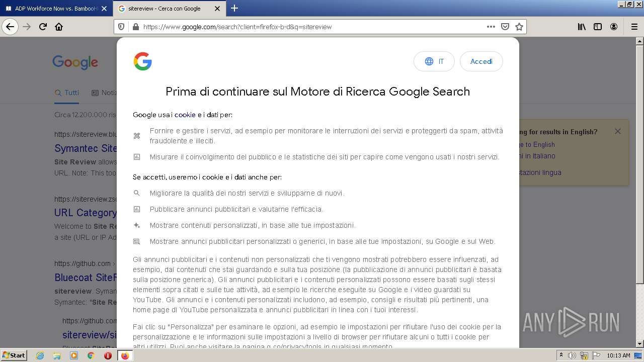Follow the cookie link in consent dialog
Image resolution: width=644 pixels, height=362 pixels.
pyautogui.click(x=185, y=115)
